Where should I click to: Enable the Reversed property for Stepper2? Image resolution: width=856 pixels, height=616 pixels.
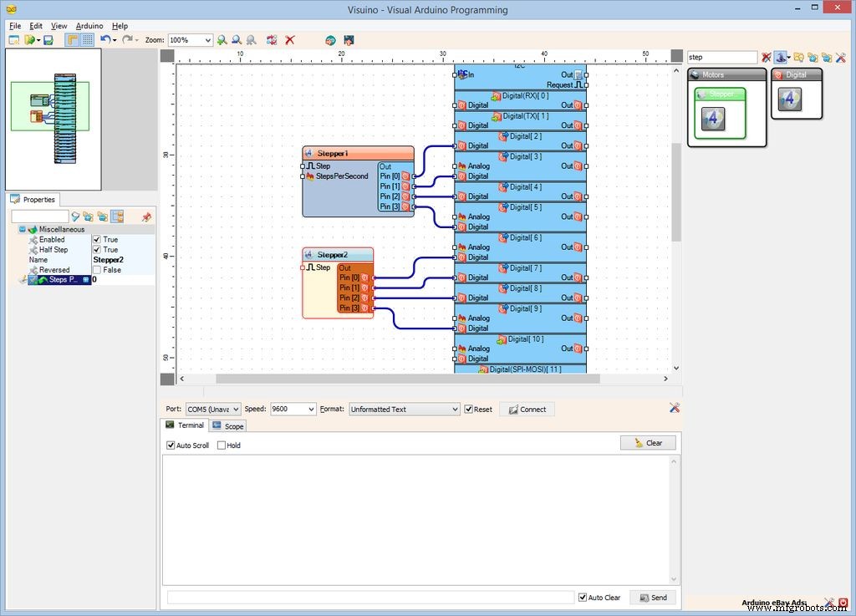pyautogui.click(x=99, y=270)
